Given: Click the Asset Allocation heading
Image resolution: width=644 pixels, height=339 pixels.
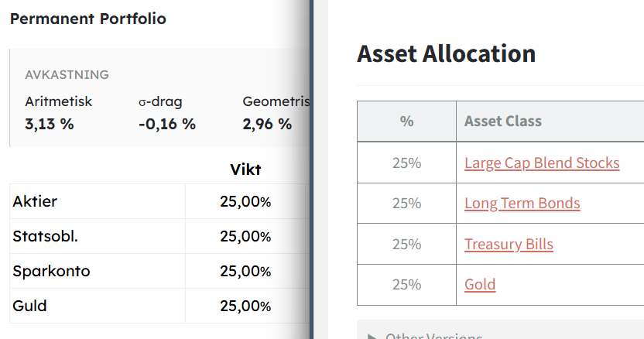Looking at the screenshot, I should tap(446, 53).
